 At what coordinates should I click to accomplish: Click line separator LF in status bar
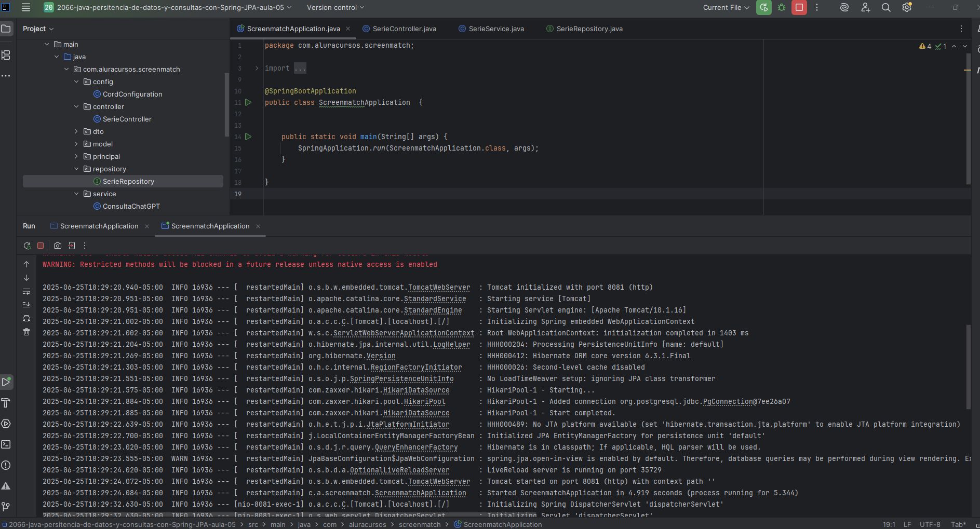point(907,524)
